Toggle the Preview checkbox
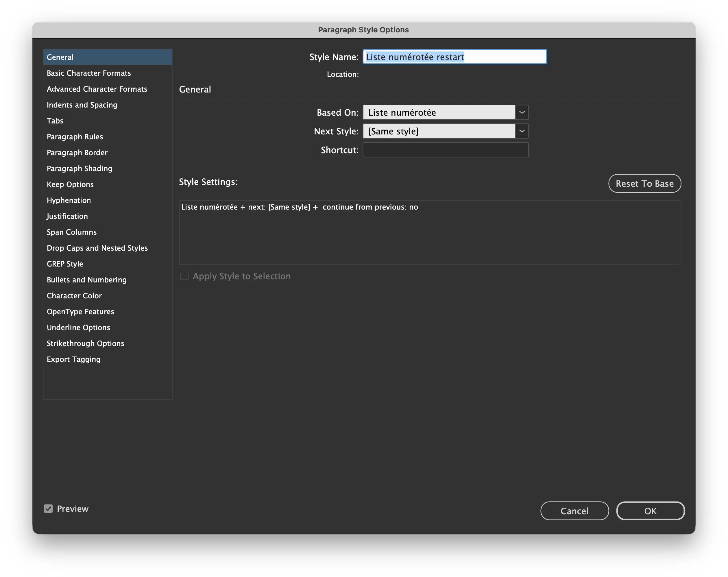This screenshot has height=577, width=728. (x=48, y=508)
